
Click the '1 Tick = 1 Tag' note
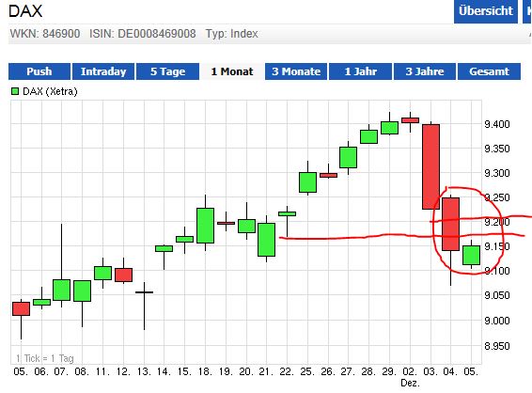tap(45, 358)
